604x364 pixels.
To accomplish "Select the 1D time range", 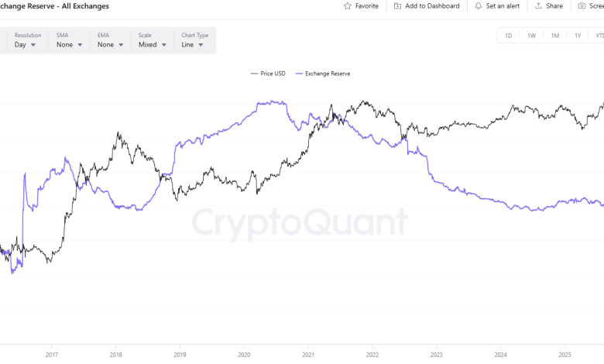I will (x=509, y=36).
